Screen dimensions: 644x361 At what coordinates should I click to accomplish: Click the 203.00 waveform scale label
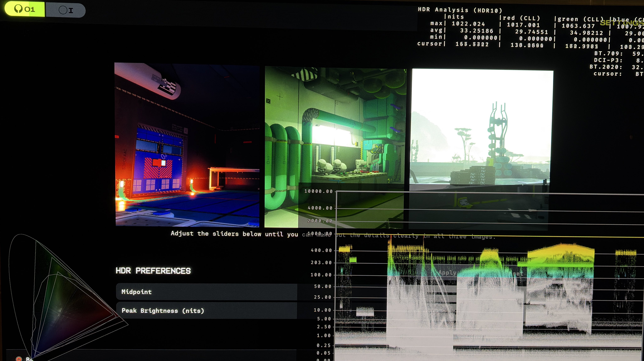click(x=321, y=263)
